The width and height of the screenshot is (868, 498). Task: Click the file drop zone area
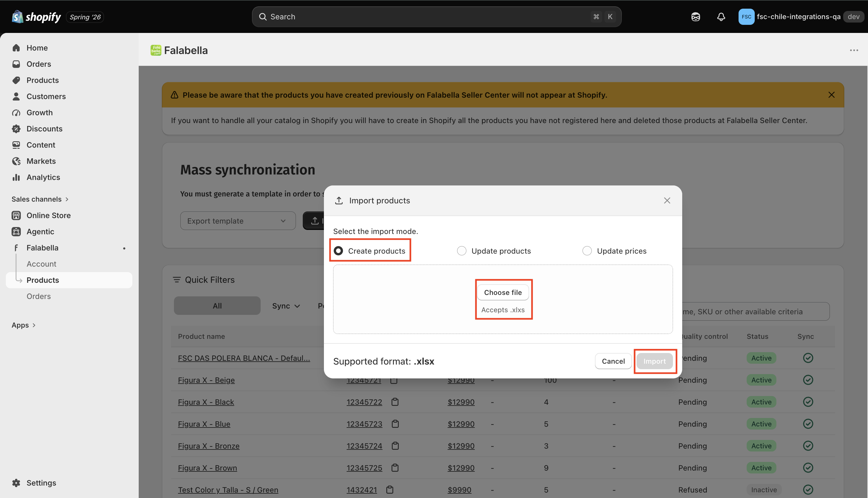[502, 299]
